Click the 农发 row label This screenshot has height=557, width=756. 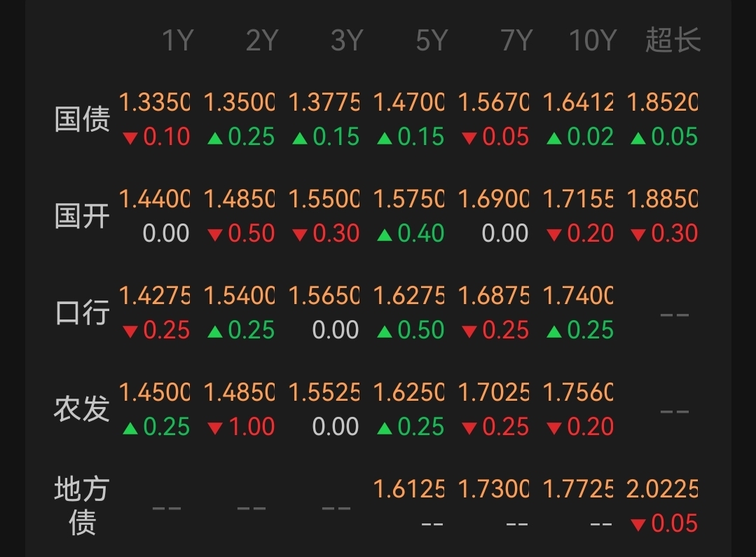point(82,409)
